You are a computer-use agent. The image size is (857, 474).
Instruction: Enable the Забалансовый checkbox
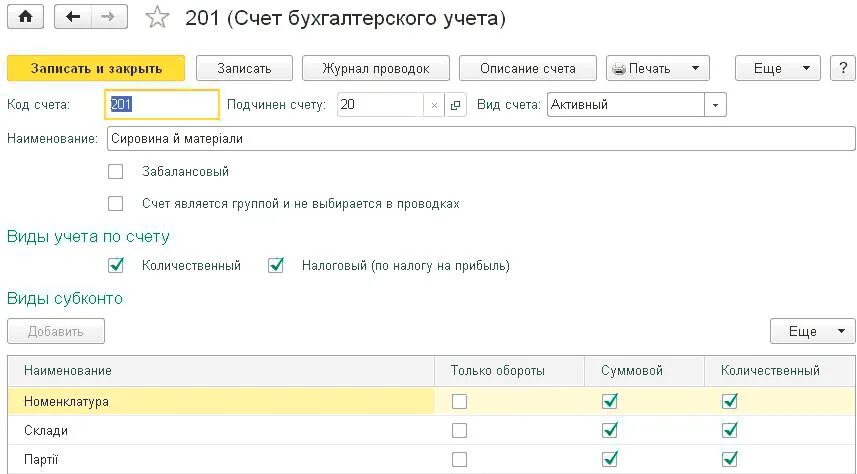[x=116, y=172]
